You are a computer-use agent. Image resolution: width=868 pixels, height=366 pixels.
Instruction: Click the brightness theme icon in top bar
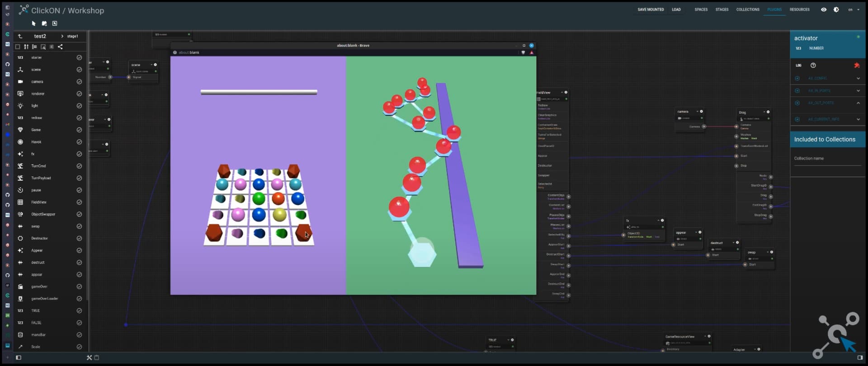coord(836,9)
